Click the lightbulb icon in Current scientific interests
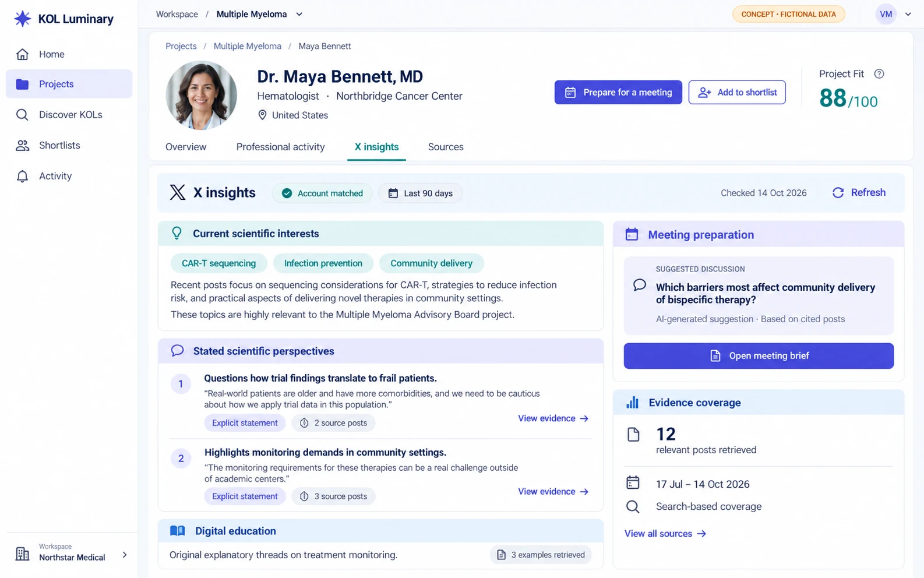This screenshot has height=578, width=924. click(x=177, y=233)
